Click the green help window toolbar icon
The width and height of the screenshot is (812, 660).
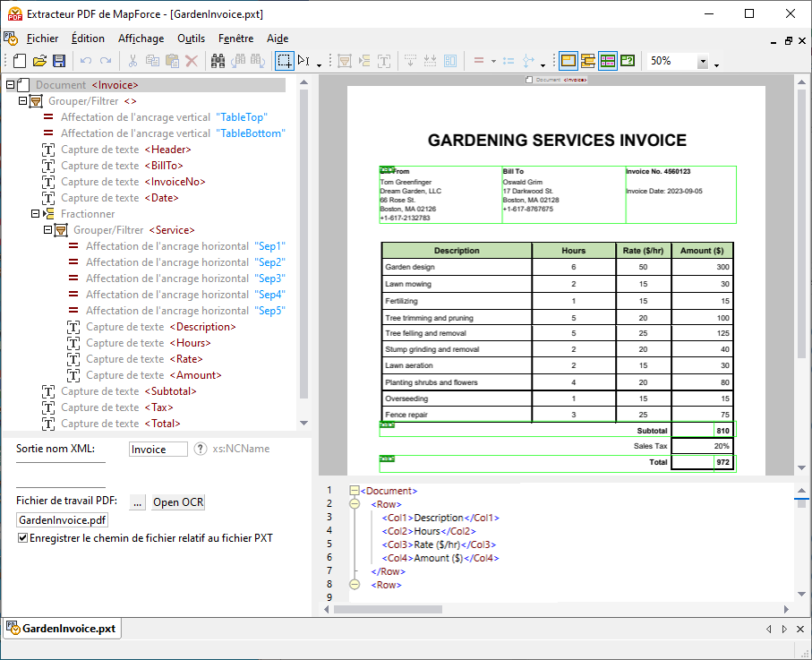(628, 61)
